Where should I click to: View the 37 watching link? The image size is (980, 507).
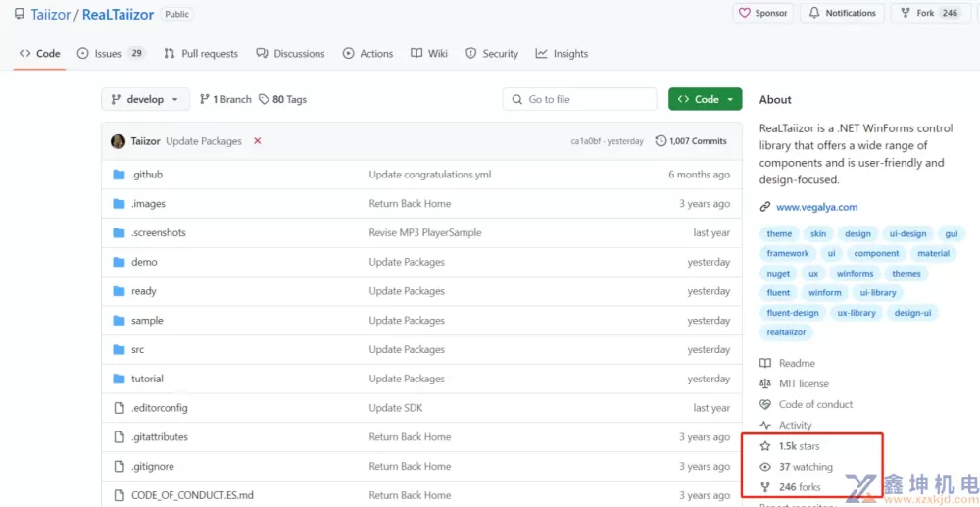[x=796, y=467]
